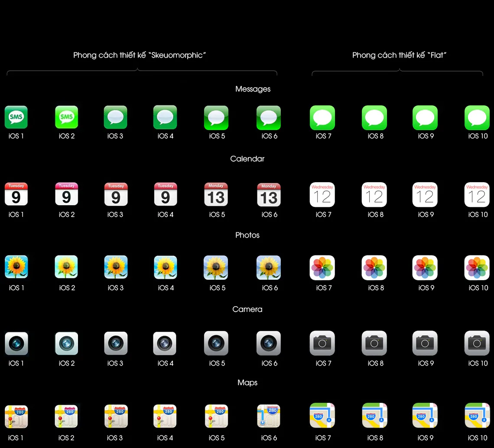Open the iOS 9 Maps icon
The height and width of the screenshot is (448, 494).
[x=425, y=415]
